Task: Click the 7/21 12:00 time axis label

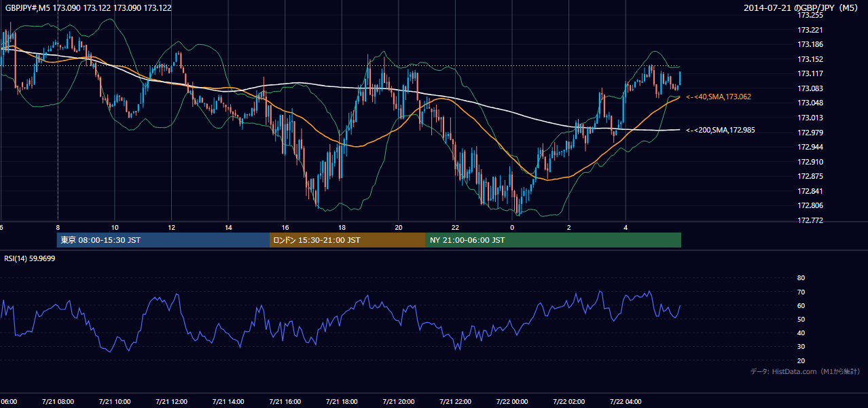Action: click(x=171, y=401)
